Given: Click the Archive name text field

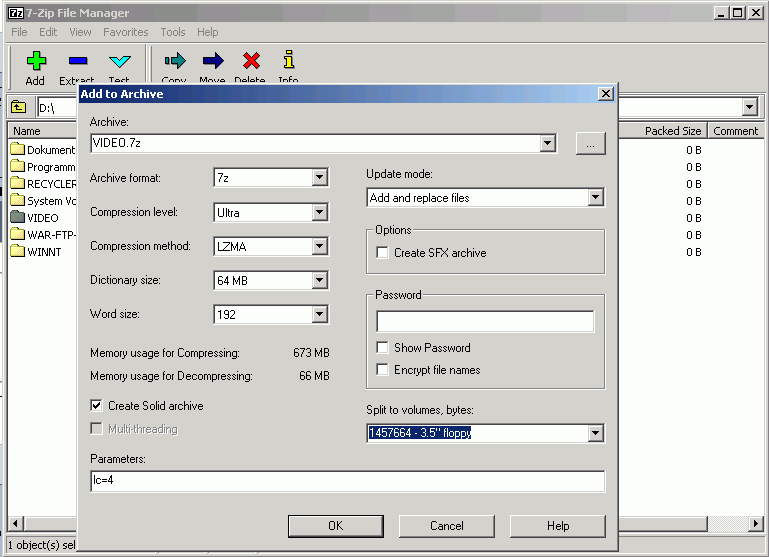Looking at the screenshot, I should (x=315, y=143).
